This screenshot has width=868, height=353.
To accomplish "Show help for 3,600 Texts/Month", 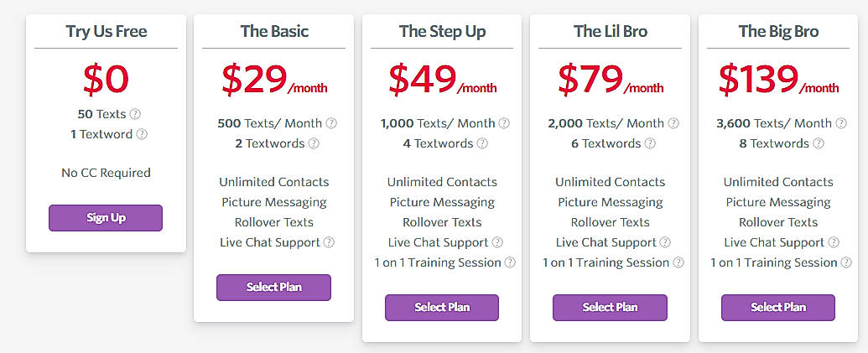I will click(x=841, y=123).
